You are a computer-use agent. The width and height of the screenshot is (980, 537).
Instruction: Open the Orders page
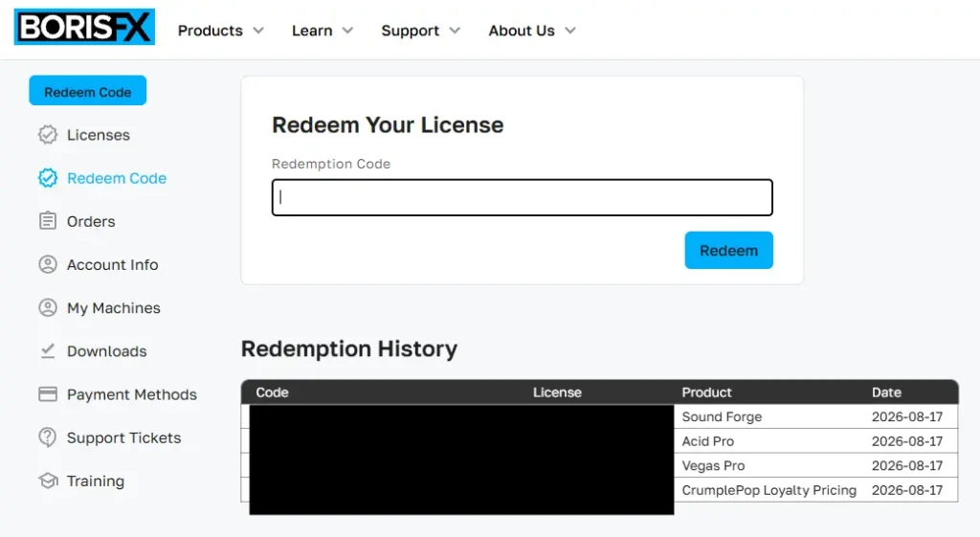coord(91,221)
